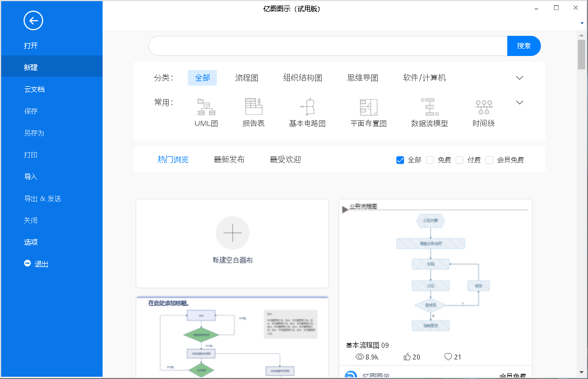Open the UML图 template icon

206,107
